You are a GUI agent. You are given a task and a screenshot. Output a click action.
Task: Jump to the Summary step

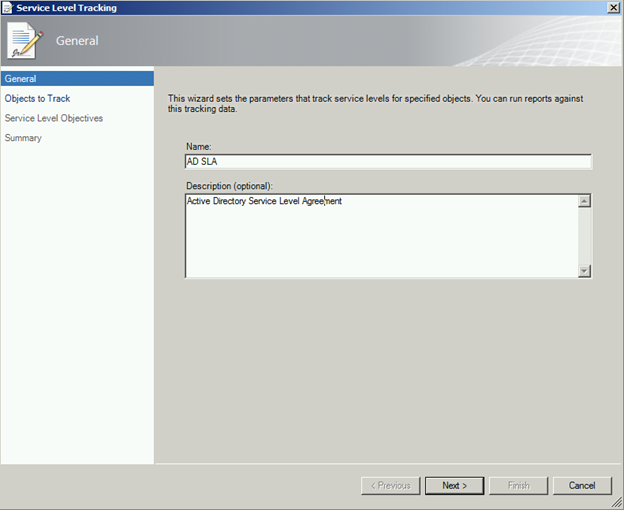point(23,138)
